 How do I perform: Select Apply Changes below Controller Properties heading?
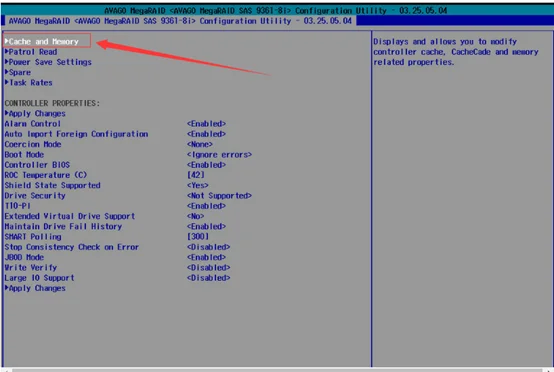(35, 113)
